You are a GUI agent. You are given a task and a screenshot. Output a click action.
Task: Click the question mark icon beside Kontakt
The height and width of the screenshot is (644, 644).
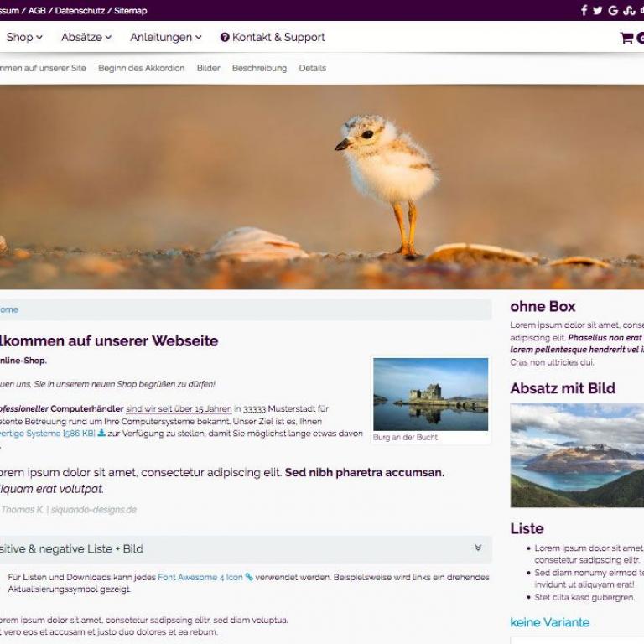[225, 38]
